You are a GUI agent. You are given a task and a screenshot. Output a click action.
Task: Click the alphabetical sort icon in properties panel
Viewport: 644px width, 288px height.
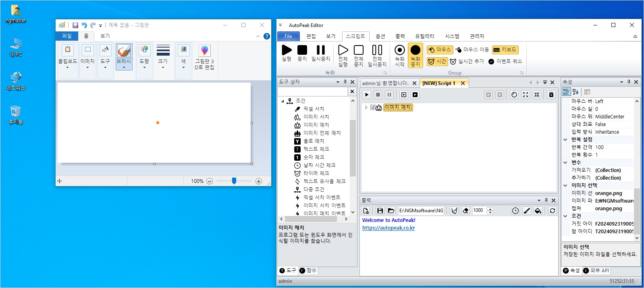pos(575,92)
